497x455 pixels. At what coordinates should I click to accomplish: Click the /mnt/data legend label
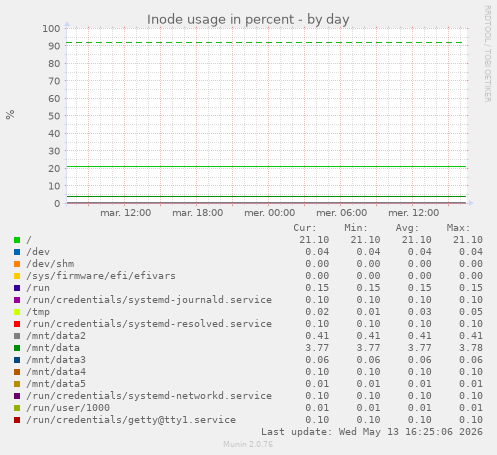(53, 348)
